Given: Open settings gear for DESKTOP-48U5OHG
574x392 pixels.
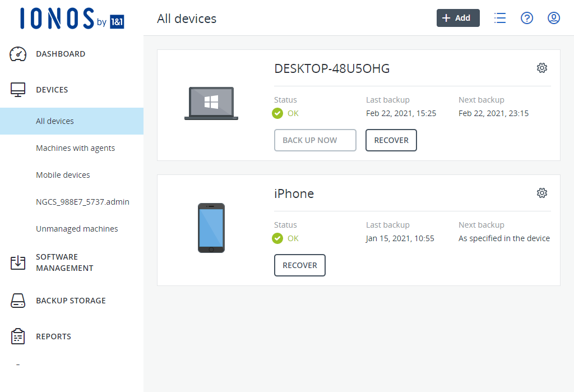Looking at the screenshot, I should point(541,68).
